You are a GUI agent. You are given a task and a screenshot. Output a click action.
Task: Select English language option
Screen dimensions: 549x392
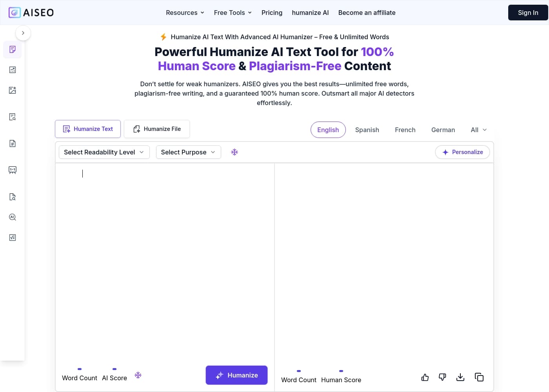pos(328,130)
